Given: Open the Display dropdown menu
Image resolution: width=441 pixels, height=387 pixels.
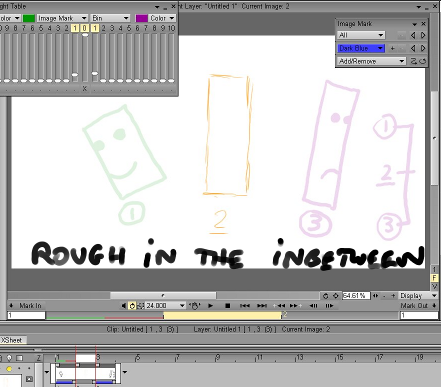Looking at the screenshot, I should coord(419,296).
